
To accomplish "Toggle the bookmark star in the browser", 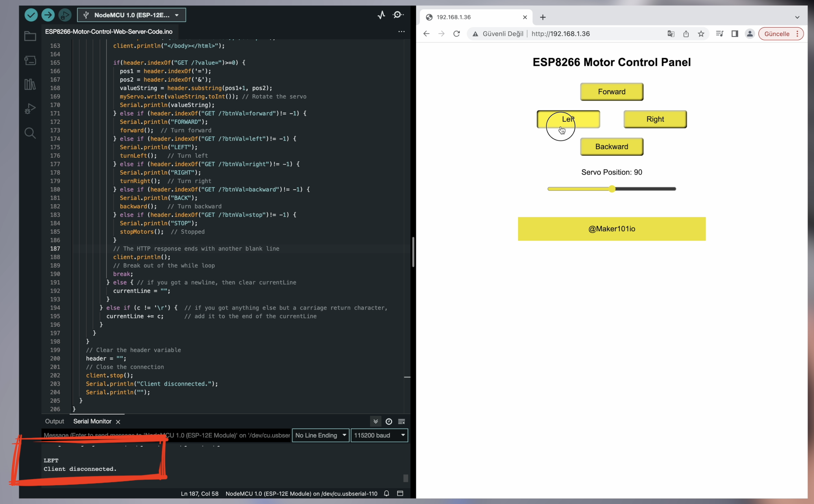I will (701, 34).
